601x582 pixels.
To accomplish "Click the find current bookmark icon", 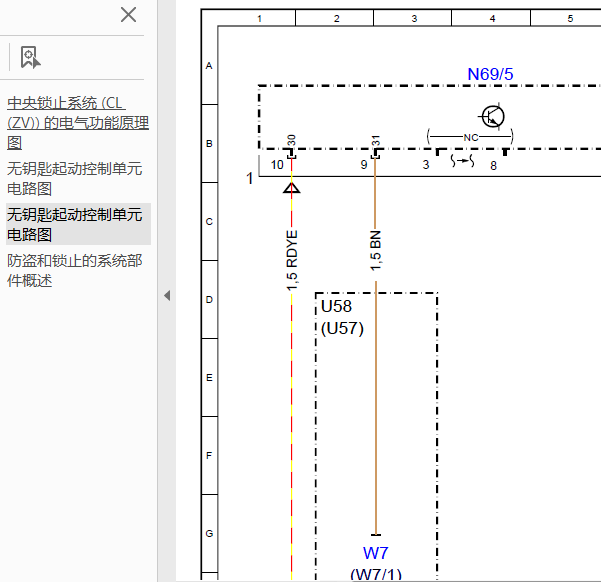I will point(30,58).
